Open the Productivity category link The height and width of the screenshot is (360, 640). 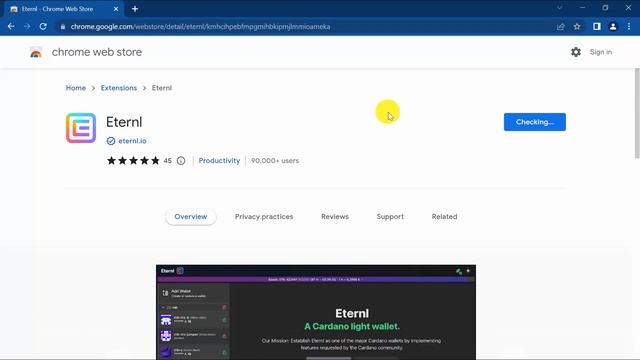(x=219, y=160)
